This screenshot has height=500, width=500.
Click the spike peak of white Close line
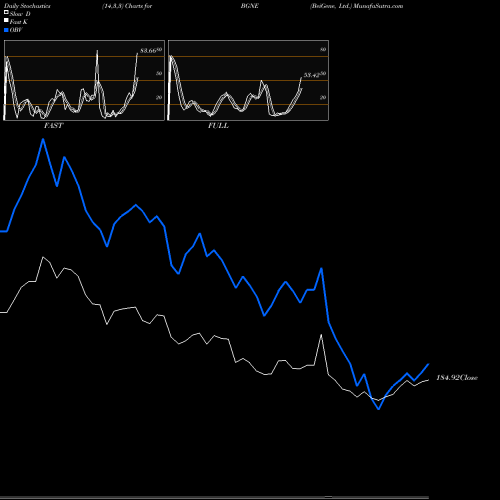[321, 335]
